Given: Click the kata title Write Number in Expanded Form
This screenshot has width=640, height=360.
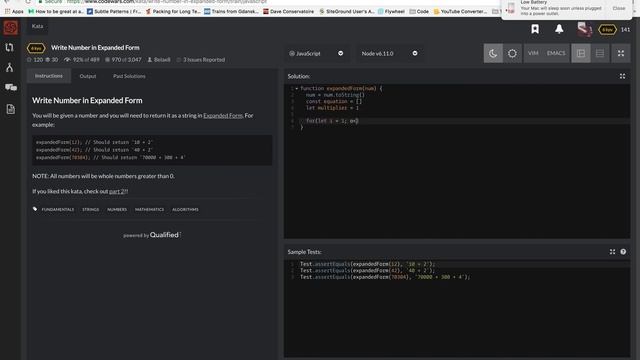Looking at the screenshot, I should (95, 48).
